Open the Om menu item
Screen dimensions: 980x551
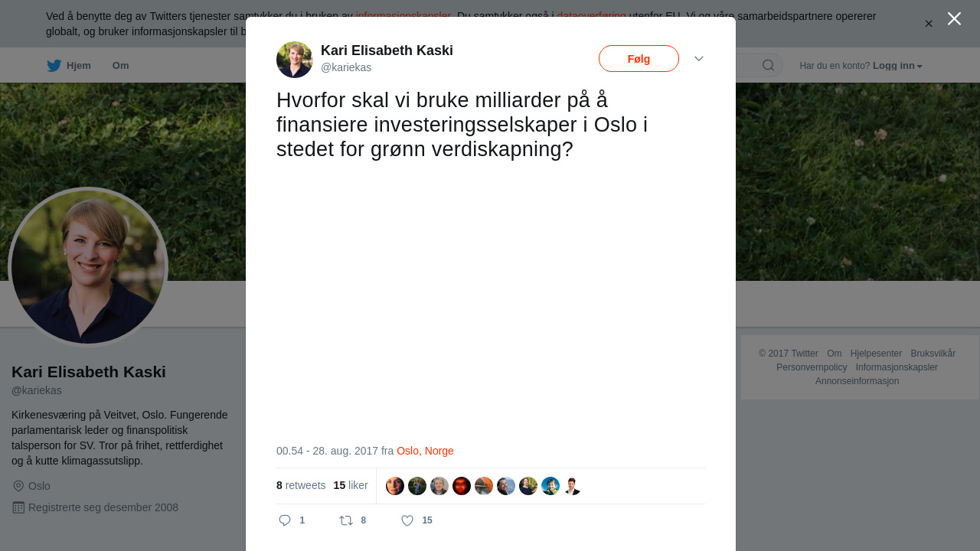point(120,66)
